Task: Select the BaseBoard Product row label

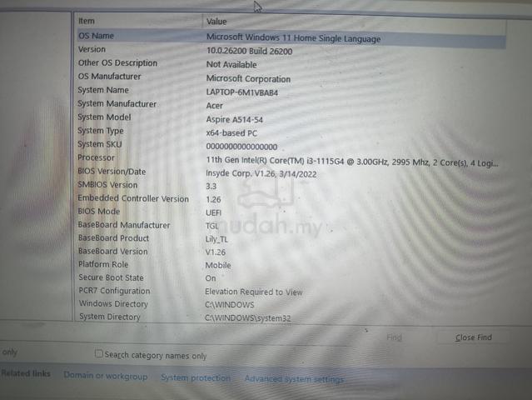Action: point(113,238)
